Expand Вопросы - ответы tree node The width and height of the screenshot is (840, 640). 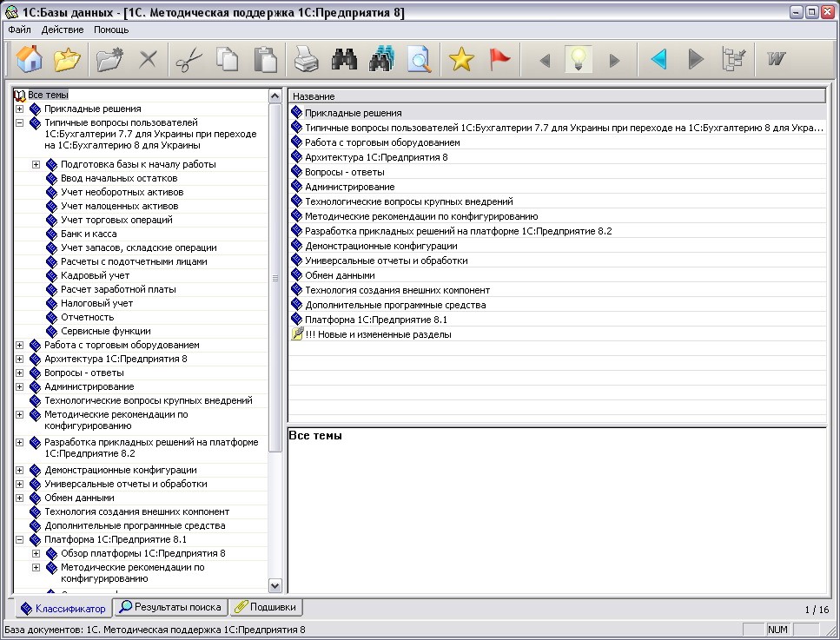tap(20, 373)
